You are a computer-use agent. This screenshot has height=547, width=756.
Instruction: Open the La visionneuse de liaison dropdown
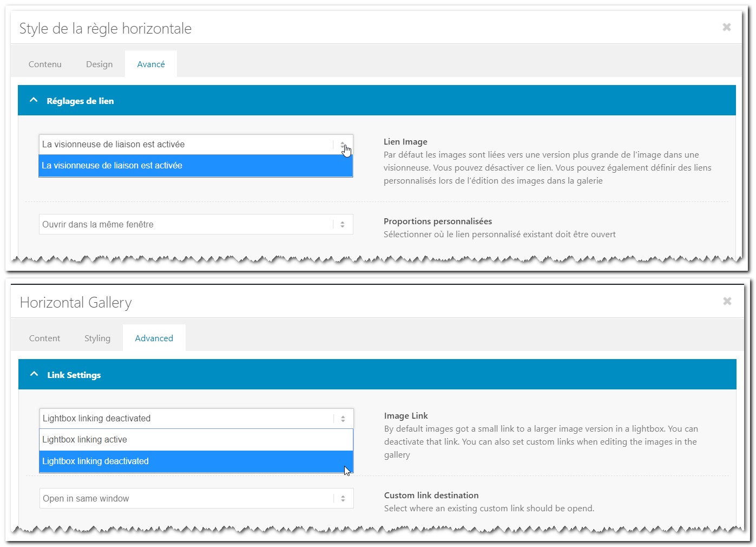click(x=196, y=145)
